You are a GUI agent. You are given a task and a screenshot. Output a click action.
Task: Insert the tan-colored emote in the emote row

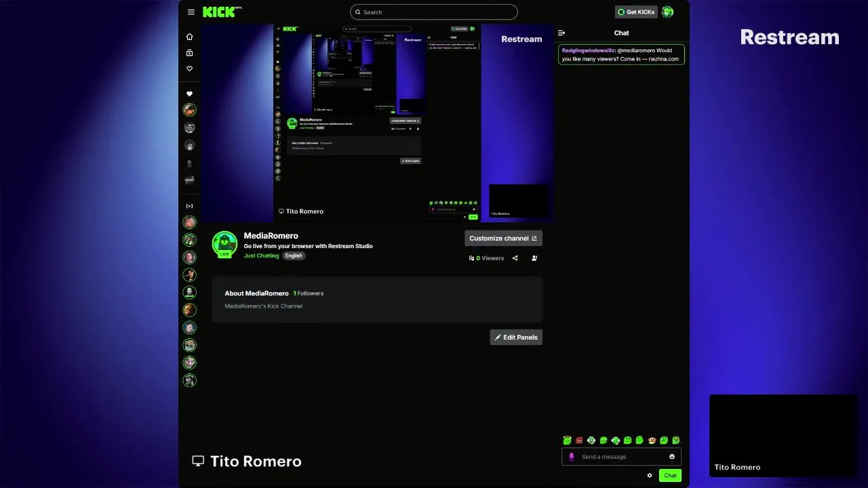652,441
